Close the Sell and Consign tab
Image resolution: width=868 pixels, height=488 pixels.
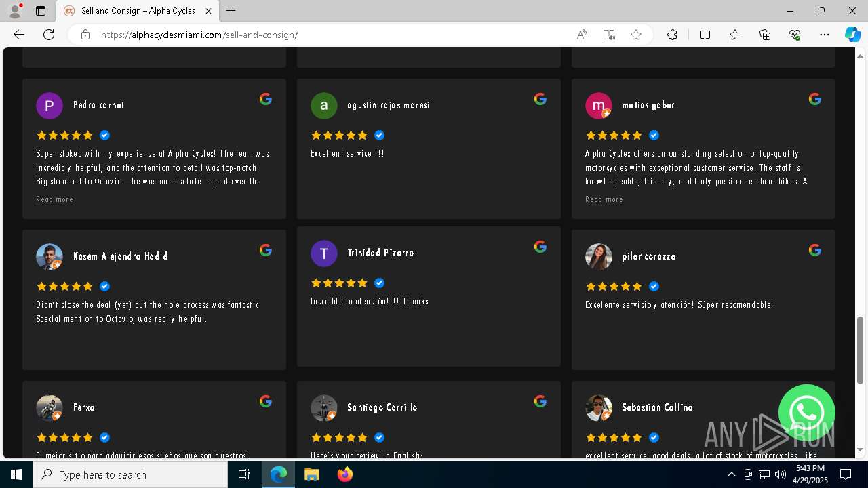pyautogui.click(x=208, y=11)
